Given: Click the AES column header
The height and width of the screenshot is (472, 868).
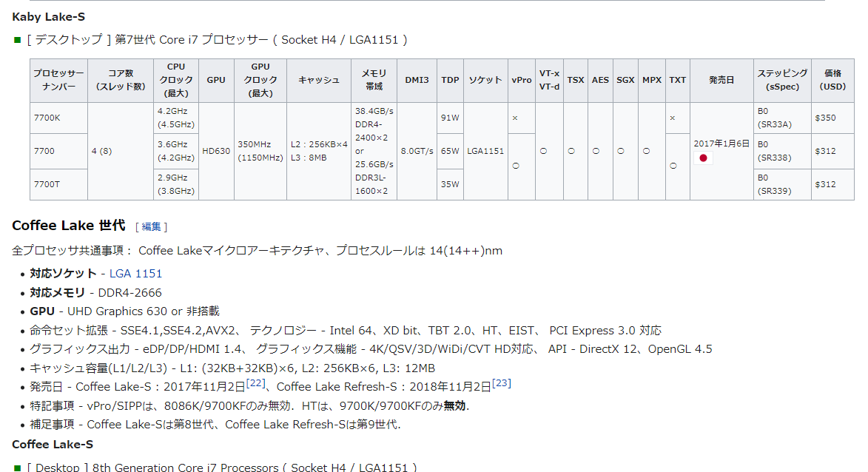Looking at the screenshot, I should 601,80.
